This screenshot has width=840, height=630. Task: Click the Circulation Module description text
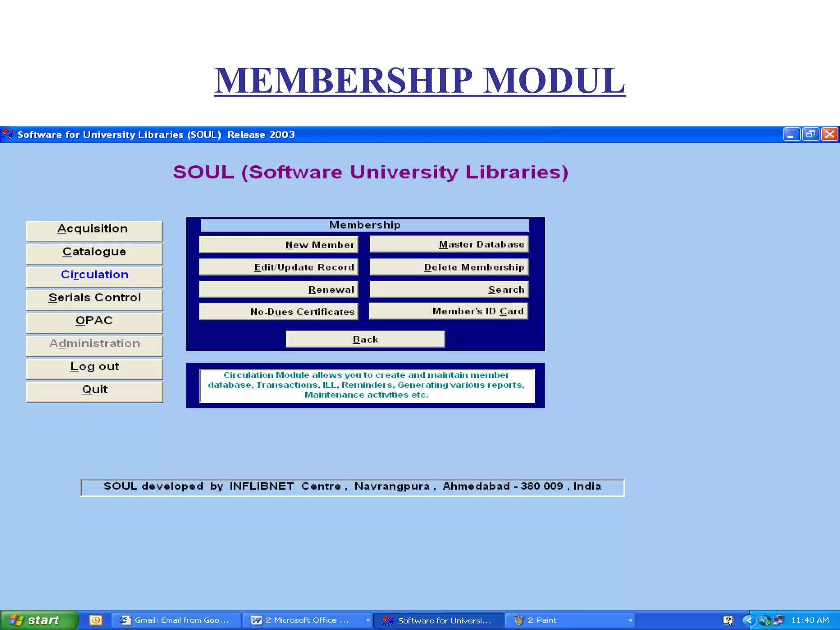point(367,385)
